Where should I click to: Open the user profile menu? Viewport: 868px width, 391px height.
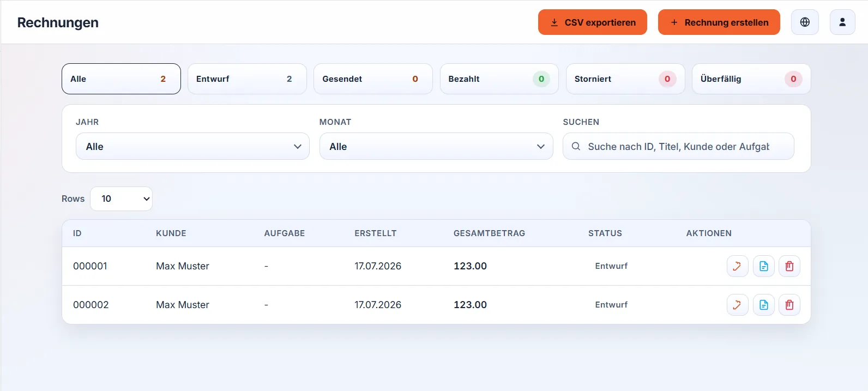(x=842, y=22)
